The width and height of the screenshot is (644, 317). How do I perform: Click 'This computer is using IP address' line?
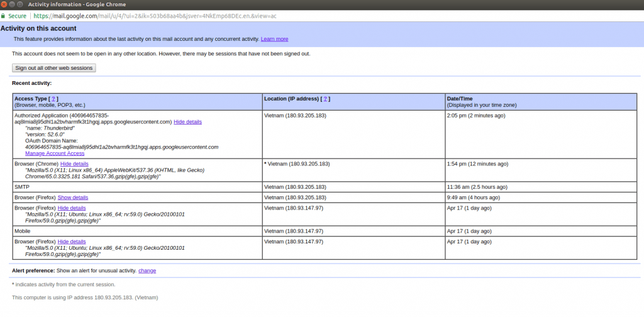tap(85, 298)
